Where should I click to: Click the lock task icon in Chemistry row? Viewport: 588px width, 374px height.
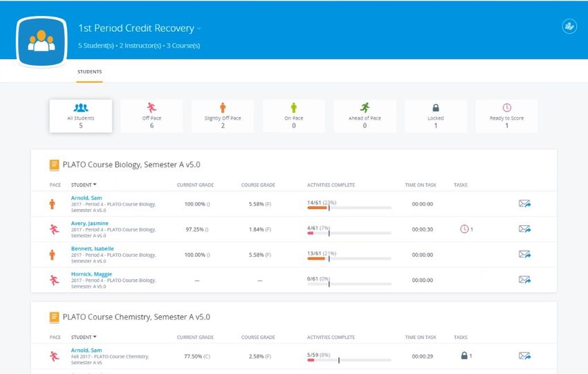coord(464,355)
